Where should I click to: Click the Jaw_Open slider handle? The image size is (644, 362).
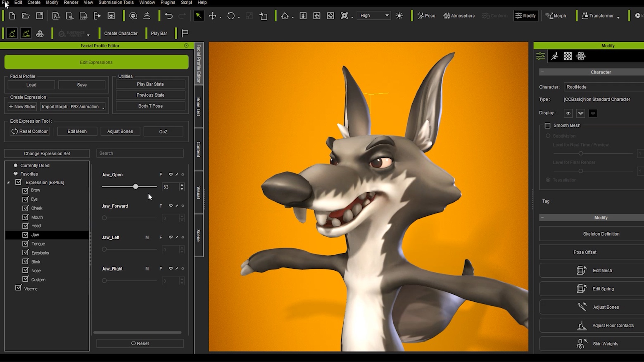coord(135,187)
